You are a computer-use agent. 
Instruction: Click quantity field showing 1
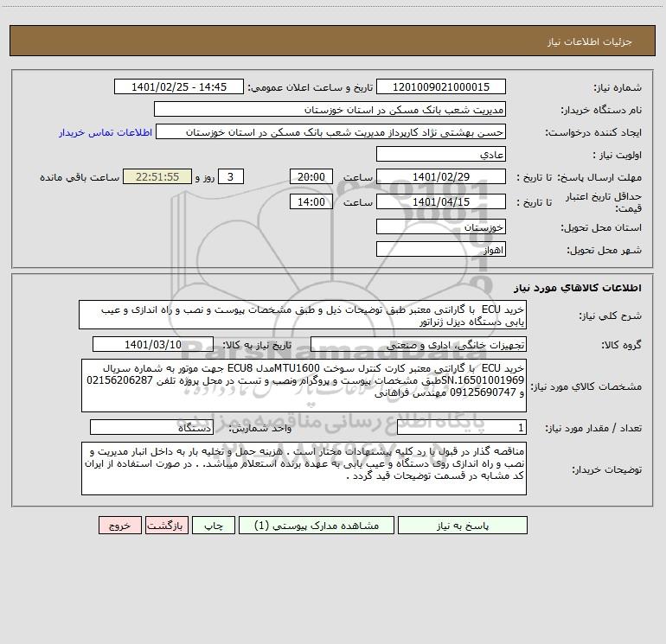[x=462, y=428]
